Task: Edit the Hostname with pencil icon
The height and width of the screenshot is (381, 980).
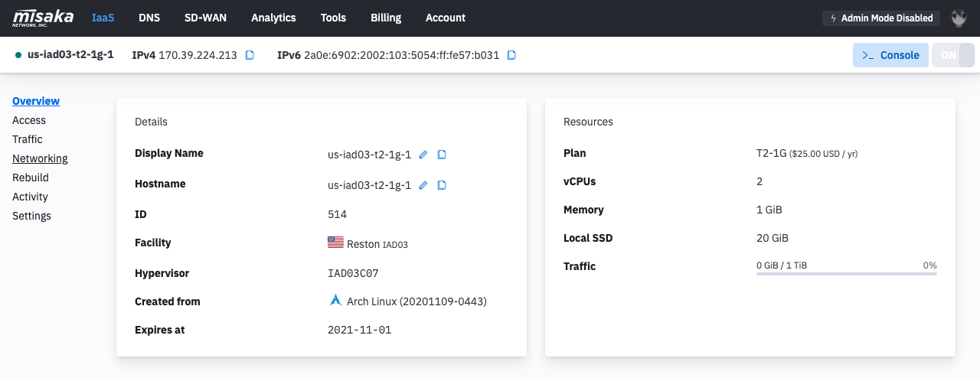Action: coord(423,185)
